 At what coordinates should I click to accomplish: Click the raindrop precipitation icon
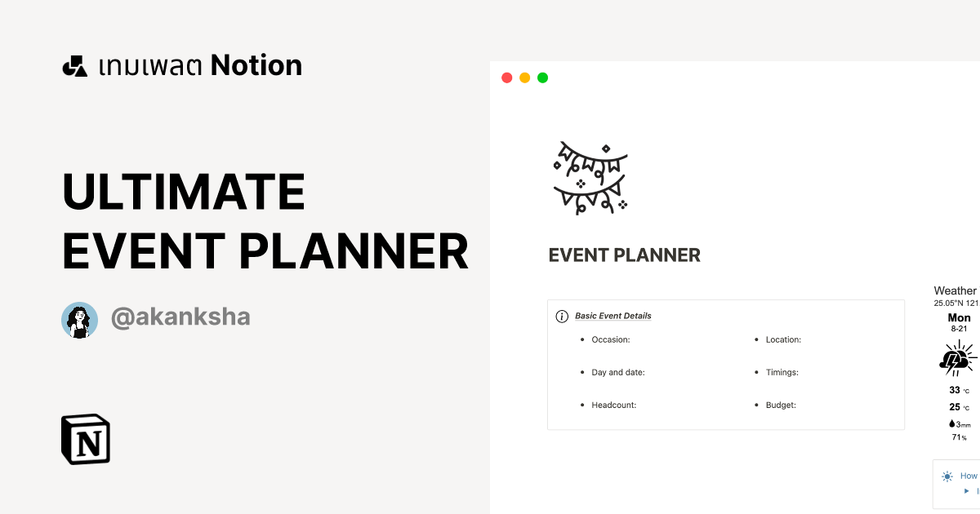coord(951,423)
